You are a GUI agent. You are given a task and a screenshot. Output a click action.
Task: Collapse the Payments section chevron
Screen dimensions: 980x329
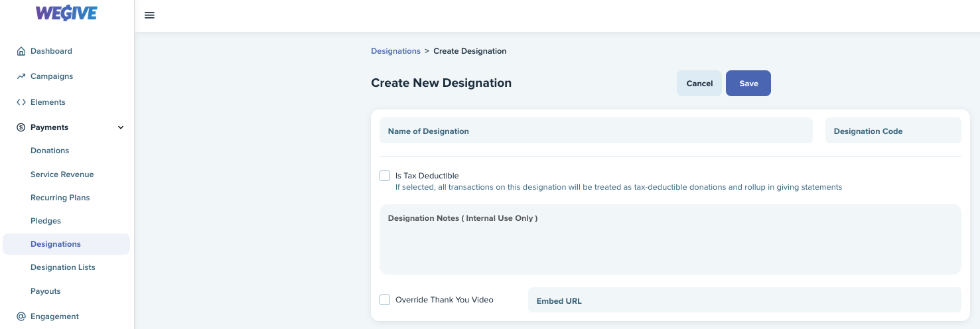121,127
